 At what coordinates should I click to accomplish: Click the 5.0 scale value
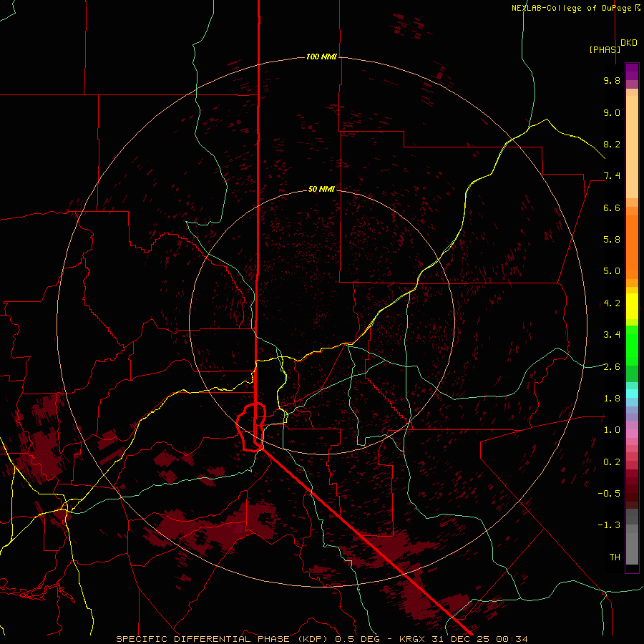tap(612, 271)
